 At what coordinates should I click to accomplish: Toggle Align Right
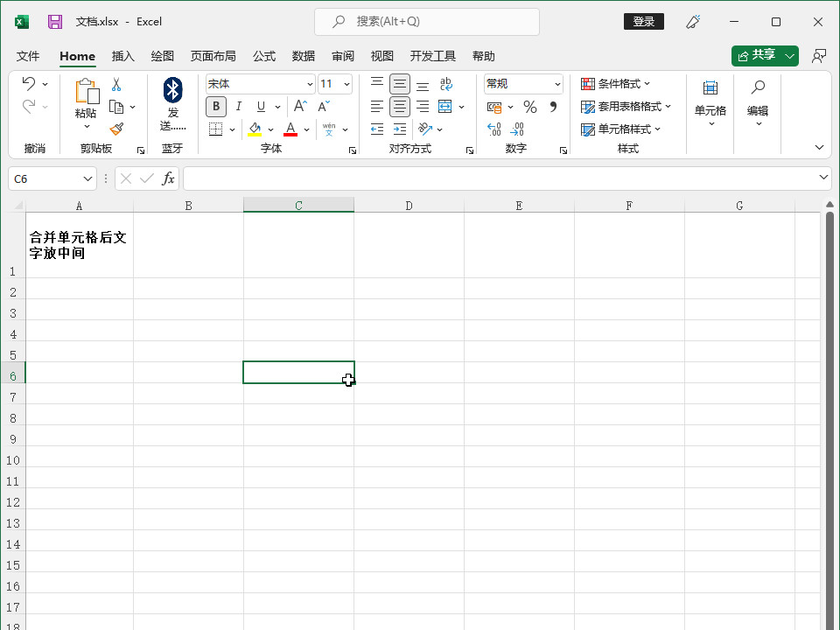click(423, 107)
